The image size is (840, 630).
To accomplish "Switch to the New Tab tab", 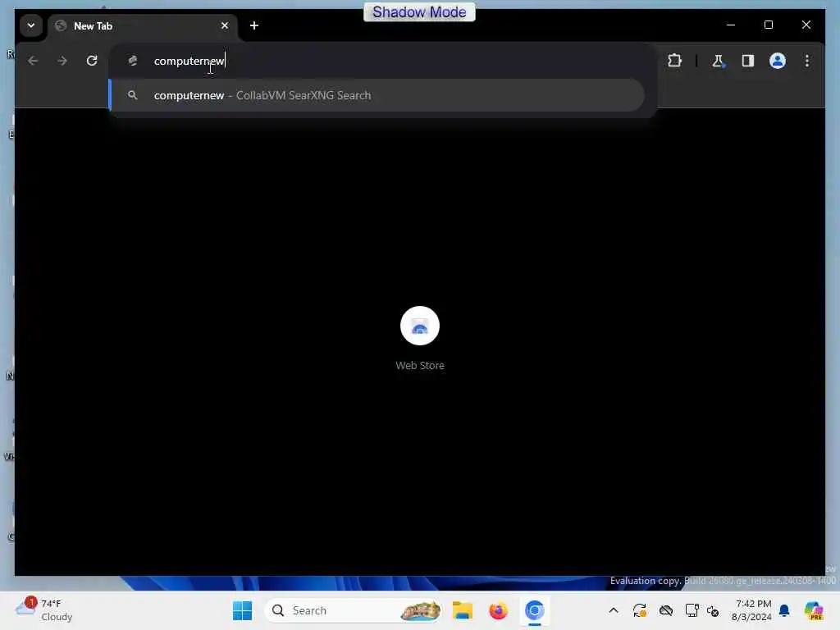I will point(143,26).
